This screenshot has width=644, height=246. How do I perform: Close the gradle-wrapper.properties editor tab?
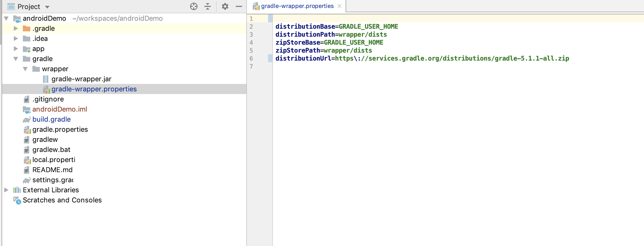340,6
